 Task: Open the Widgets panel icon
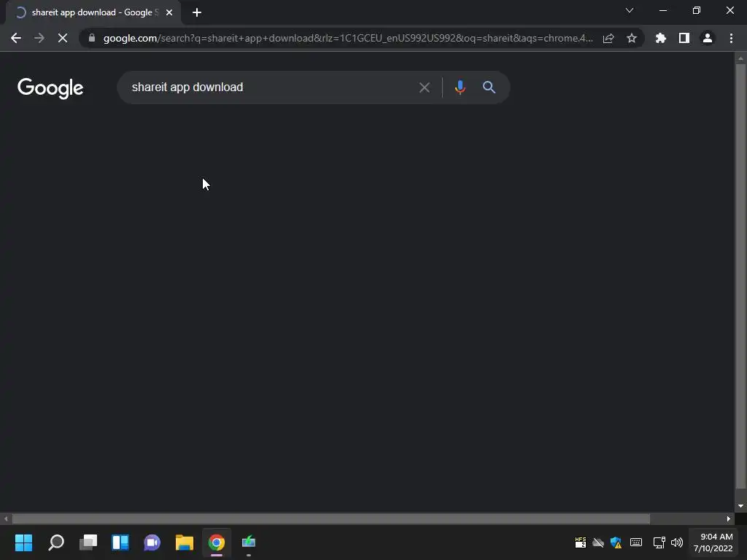[120, 542]
